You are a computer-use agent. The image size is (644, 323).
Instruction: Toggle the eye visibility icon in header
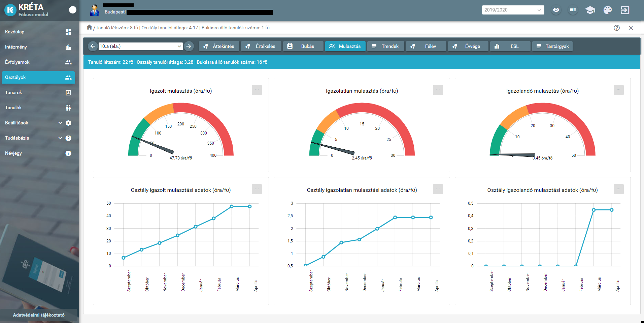pyautogui.click(x=556, y=10)
